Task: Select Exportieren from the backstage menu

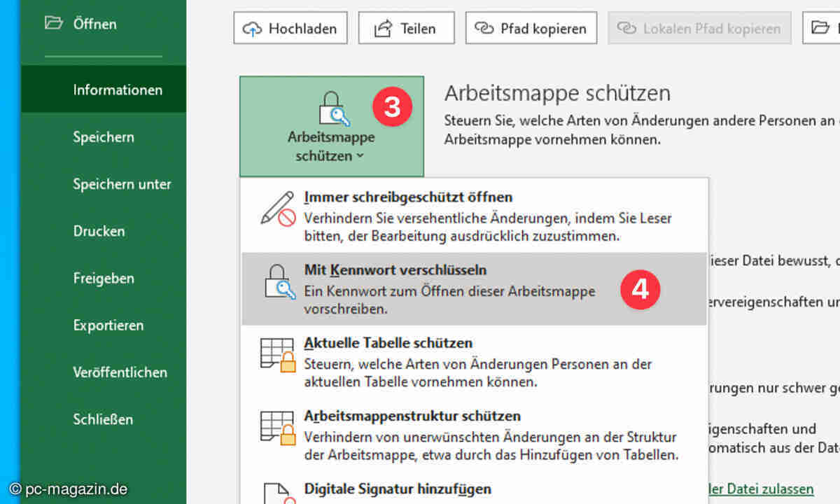Action: 108,325
